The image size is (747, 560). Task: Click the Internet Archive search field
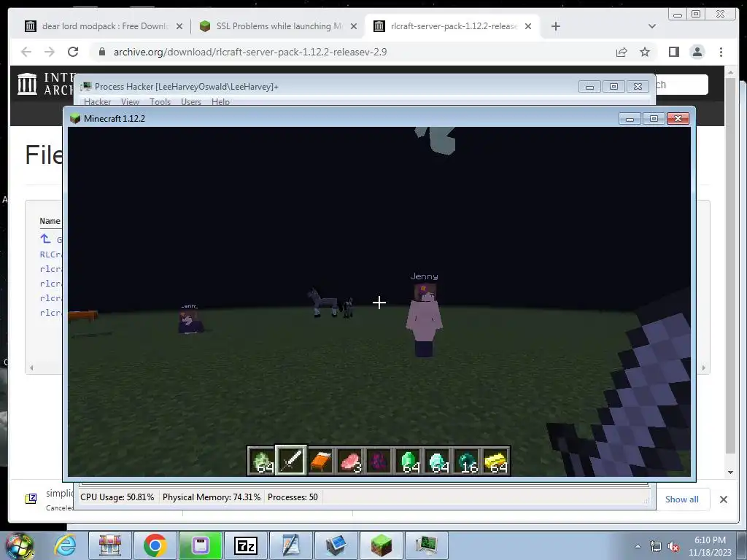[682, 85]
